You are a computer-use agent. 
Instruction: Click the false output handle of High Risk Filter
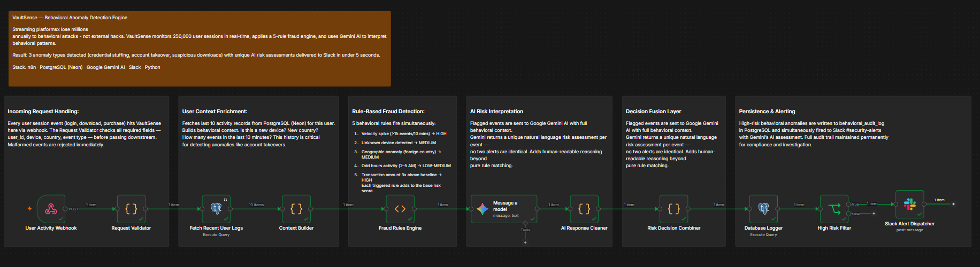coord(848,214)
